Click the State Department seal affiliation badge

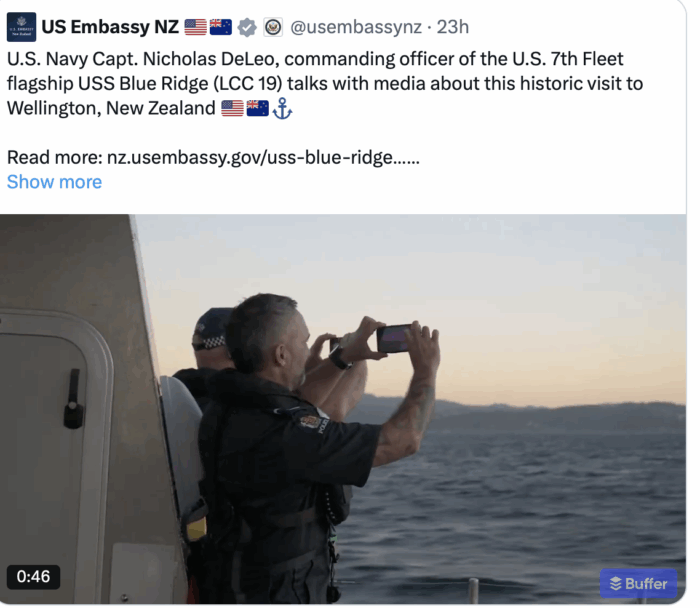pos(273,27)
